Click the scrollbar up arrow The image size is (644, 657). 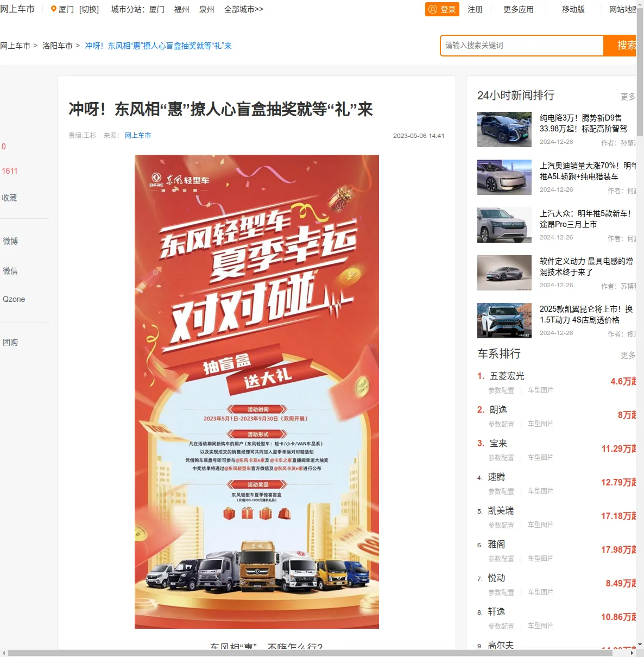tap(640, 4)
